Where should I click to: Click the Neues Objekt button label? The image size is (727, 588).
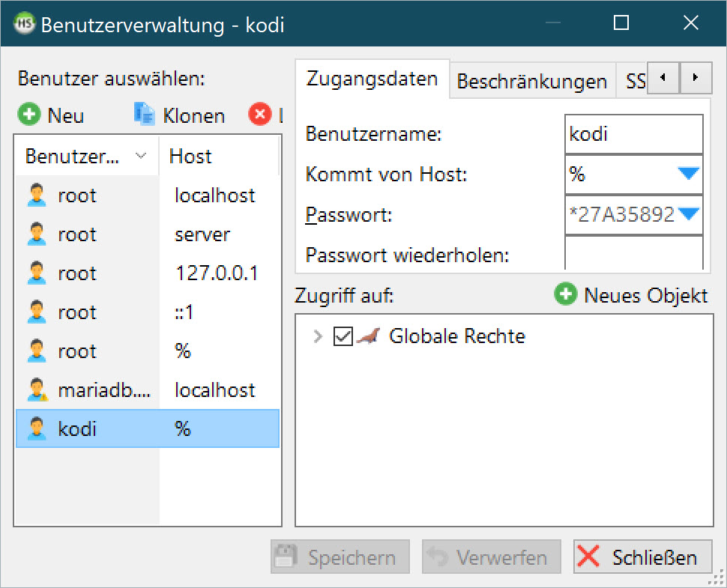[646, 296]
